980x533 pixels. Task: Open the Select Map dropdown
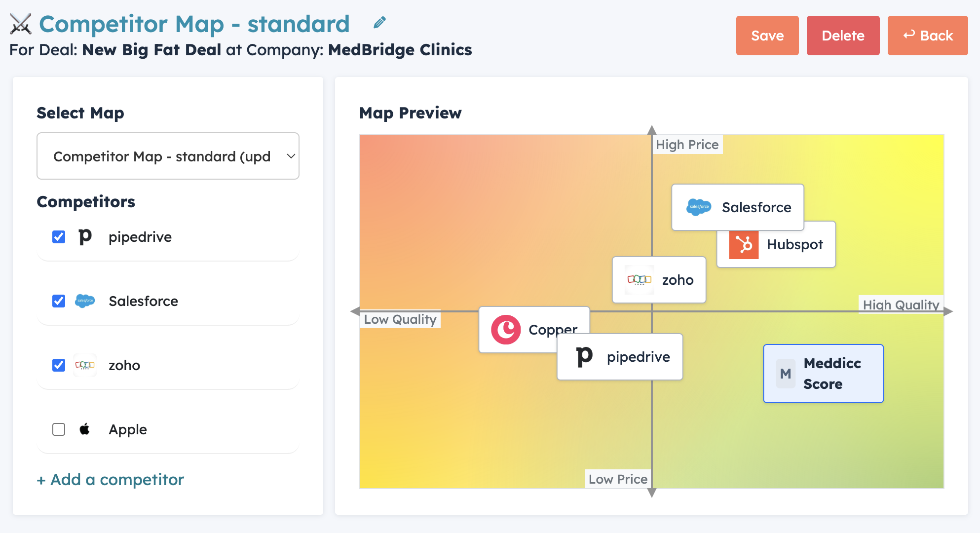point(168,156)
